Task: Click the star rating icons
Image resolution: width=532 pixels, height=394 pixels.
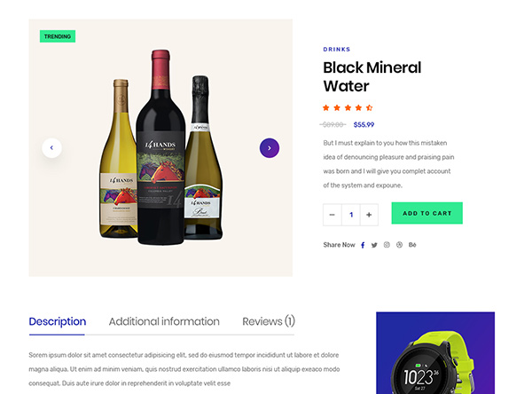Action: click(348, 107)
